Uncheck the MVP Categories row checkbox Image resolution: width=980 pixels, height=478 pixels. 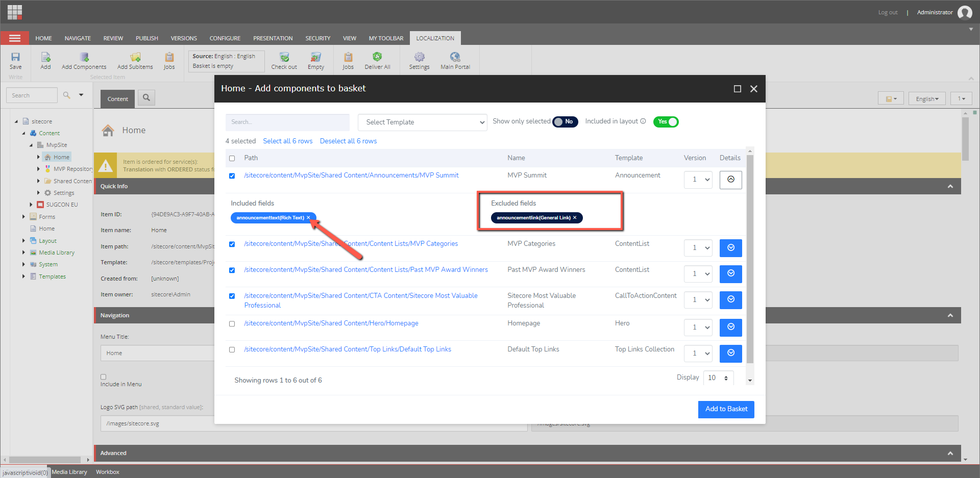pyautogui.click(x=232, y=244)
